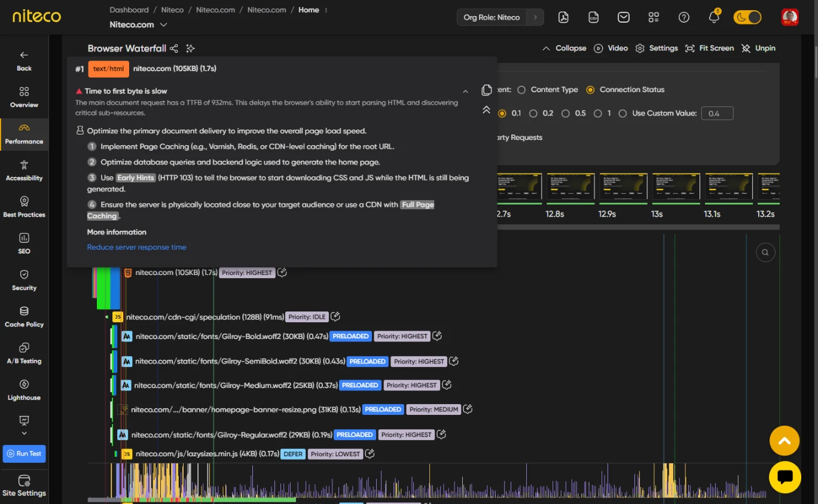Choose the Use Custom Value radio button
The height and width of the screenshot is (504, 818).
(622, 114)
